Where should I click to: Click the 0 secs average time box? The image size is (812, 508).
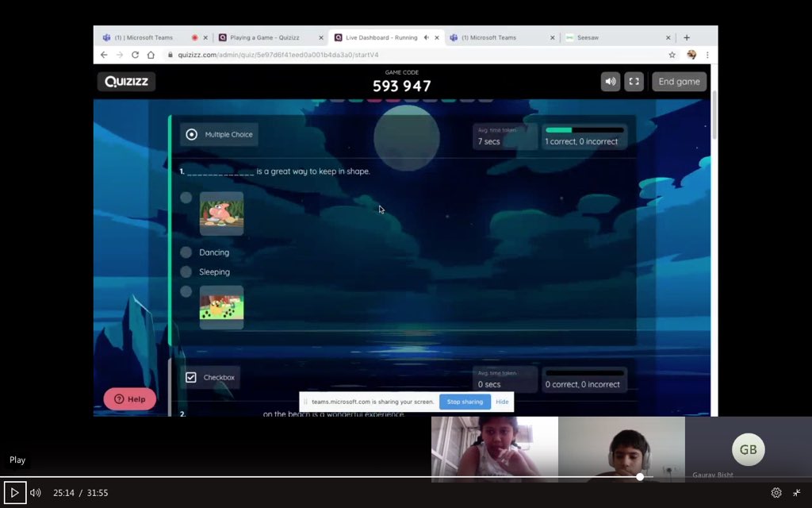(505, 379)
